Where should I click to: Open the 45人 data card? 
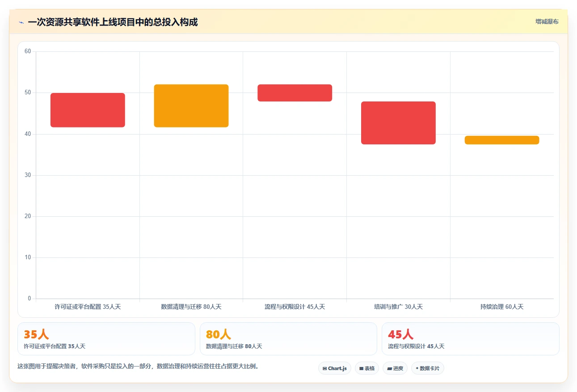(471, 339)
